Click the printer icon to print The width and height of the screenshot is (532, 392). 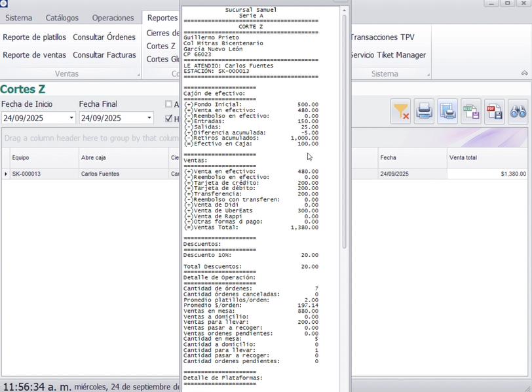425,112
